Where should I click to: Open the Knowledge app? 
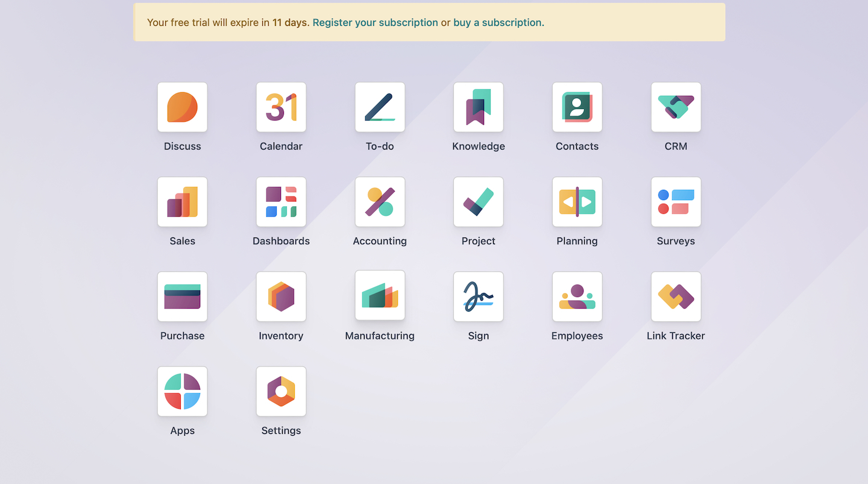478,107
